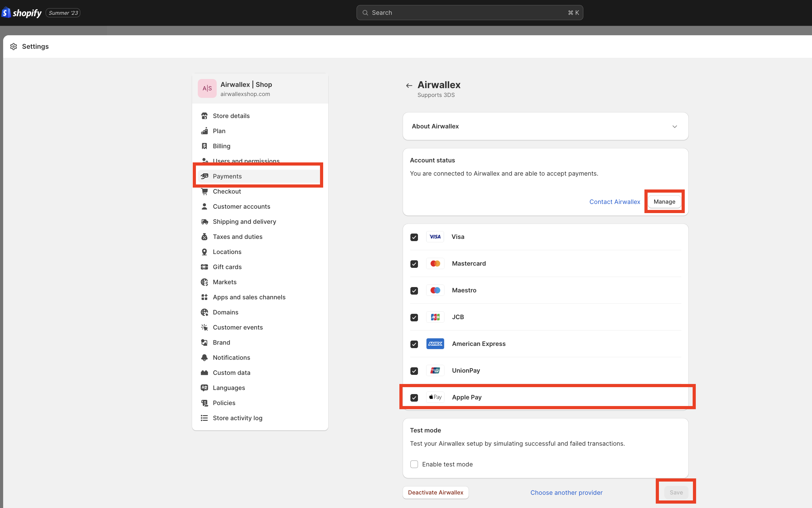The image size is (812, 508).
Task: Click the Payments icon in sidebar
Action: 204,176
